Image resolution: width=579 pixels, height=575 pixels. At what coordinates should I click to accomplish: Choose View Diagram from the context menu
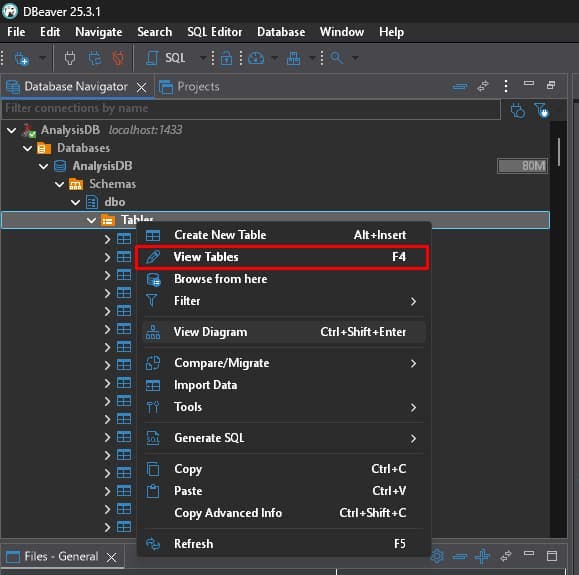[283, 332]
